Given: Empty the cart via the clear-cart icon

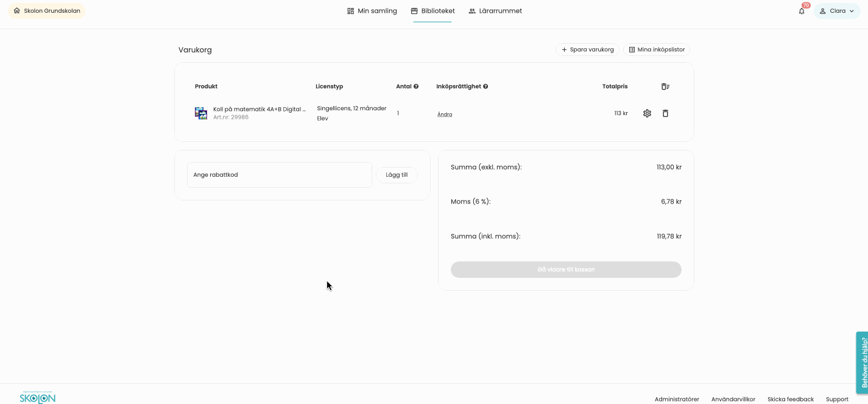Looking at the screenshot, I should click(x=665, y=86).
